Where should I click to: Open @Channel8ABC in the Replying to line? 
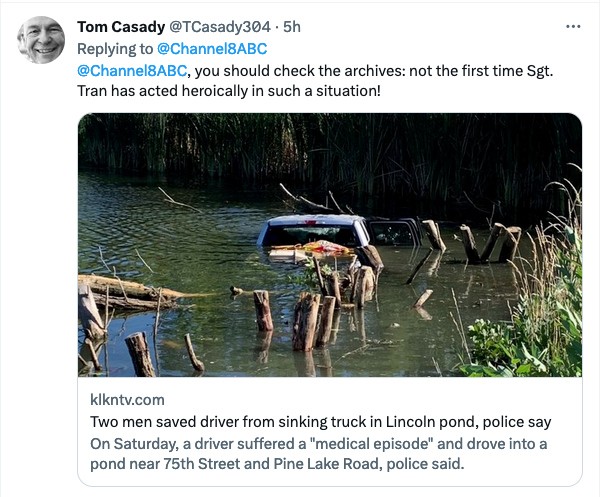click(x=212, y=49)
